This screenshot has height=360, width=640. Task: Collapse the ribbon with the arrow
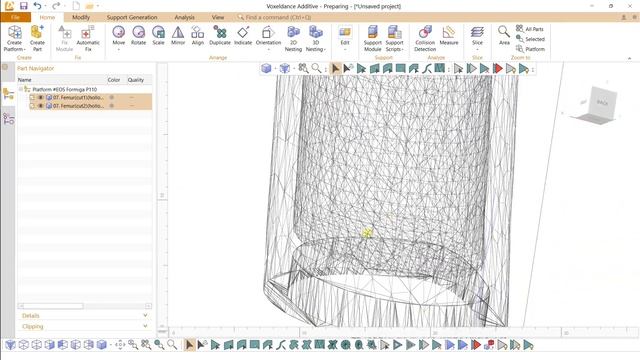(629, 58)
